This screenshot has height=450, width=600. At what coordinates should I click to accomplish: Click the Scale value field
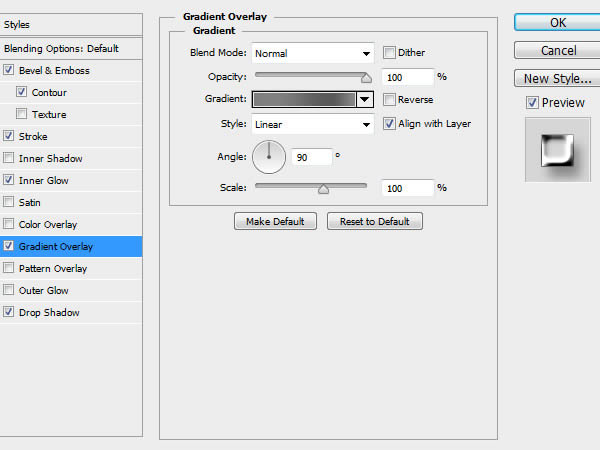coord(408,188)
